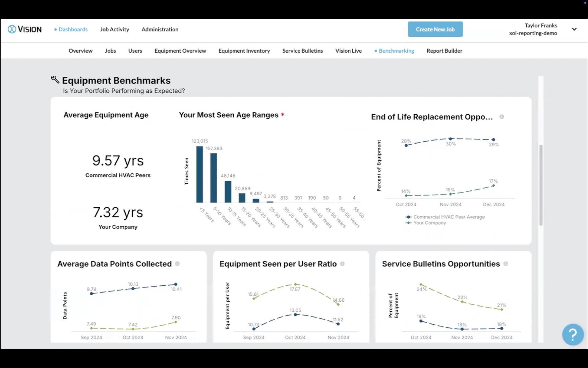Click info icon by Equipment Seen per User Ratio
The height and width of the screenshot is (368, 588).
pos(342,264)
